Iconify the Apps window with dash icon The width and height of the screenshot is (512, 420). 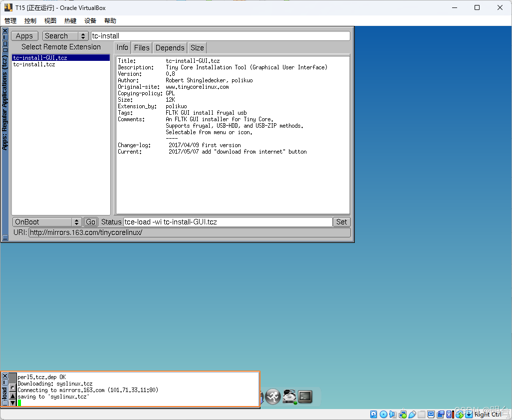(5, 37)
